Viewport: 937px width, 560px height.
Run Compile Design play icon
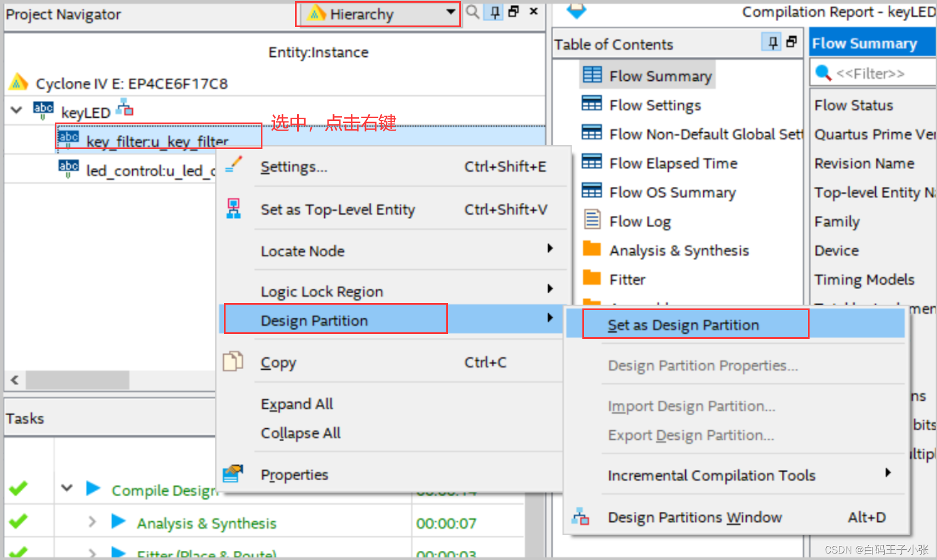[93, 488]
